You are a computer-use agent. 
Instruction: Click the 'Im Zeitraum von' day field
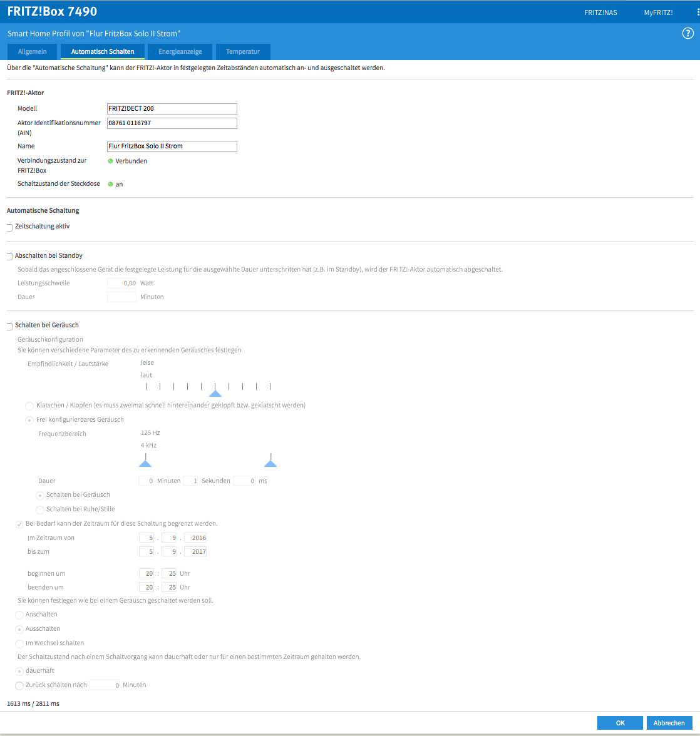tap(147, 538)
